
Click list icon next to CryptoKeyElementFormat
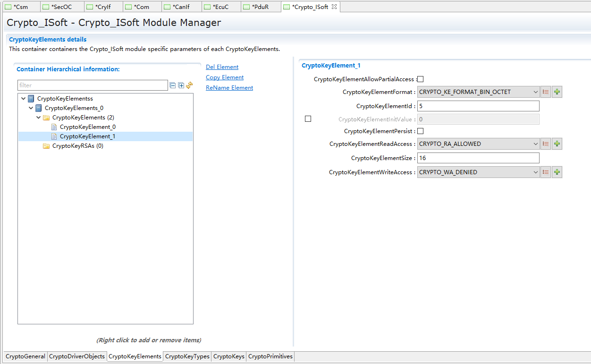click(x=546, y=92)
